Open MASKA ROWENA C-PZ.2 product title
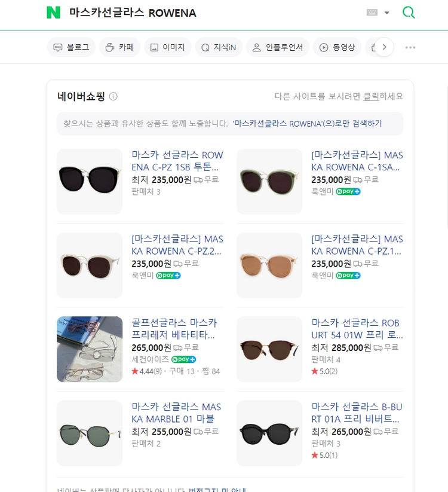The width and height of the screenshot is (448, 492). (177, 245)
